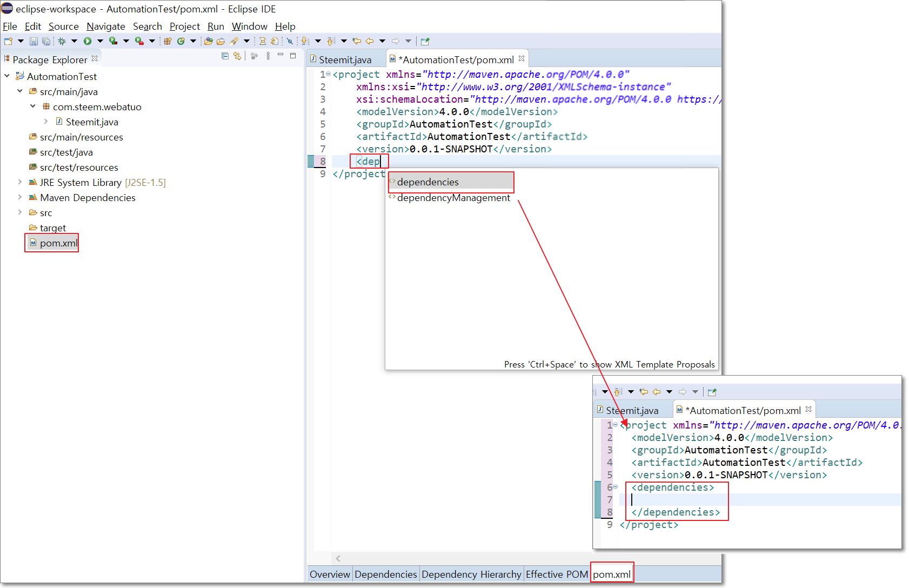Viewport: 909px width, 588px height.
Task: Toggle fold marker at line 1 of pom.xml
Action: (x=329, y=74)
